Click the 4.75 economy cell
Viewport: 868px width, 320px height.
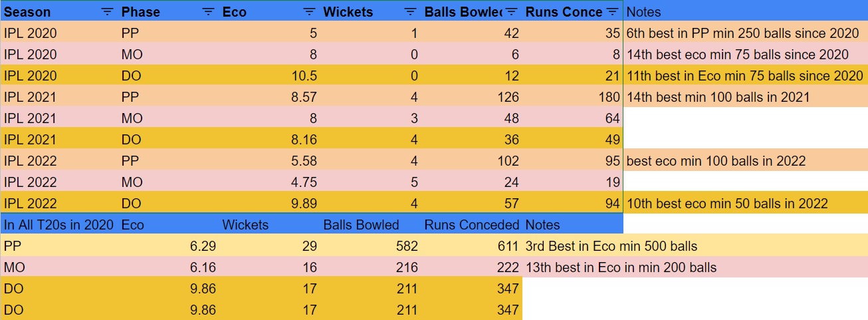(269, 182)
